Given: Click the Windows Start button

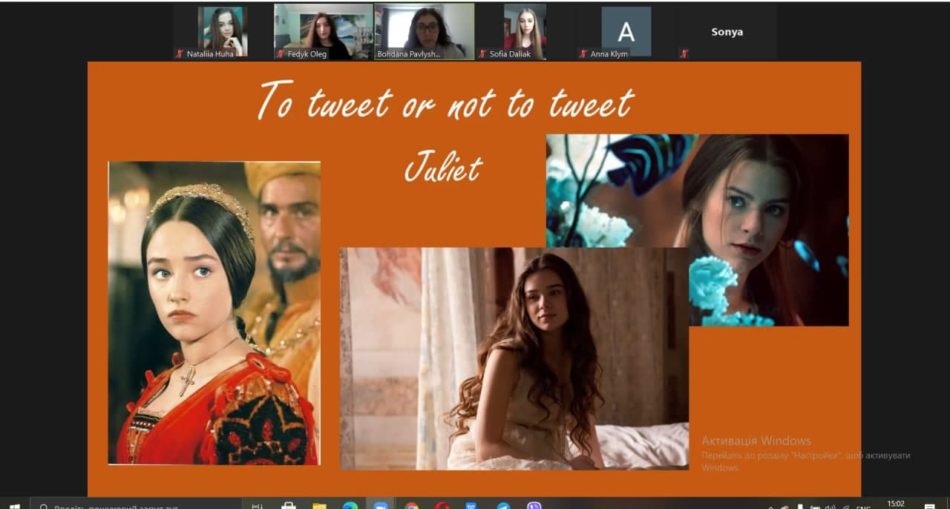Looking at the screenshot, I should [14, 505].
